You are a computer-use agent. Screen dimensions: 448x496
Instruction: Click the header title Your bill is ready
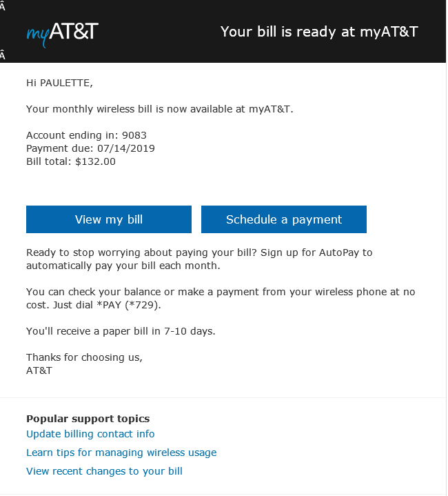coord(319,32)
